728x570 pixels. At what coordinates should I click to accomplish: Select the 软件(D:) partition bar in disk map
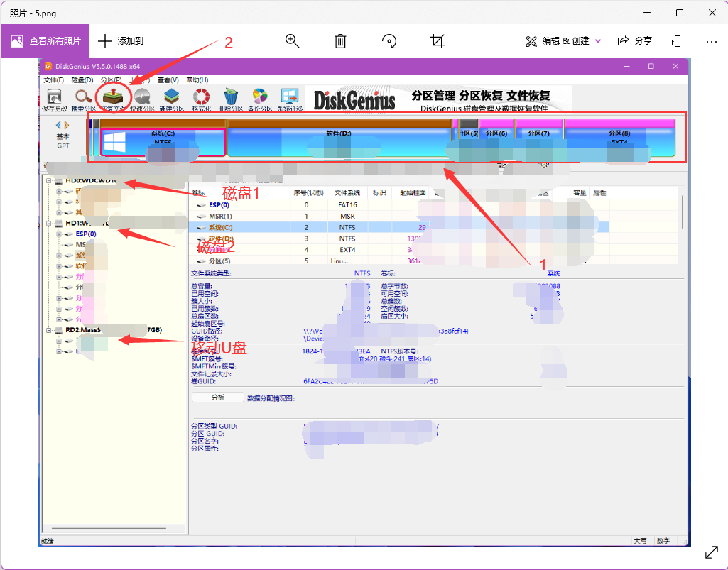click(339, 138)
